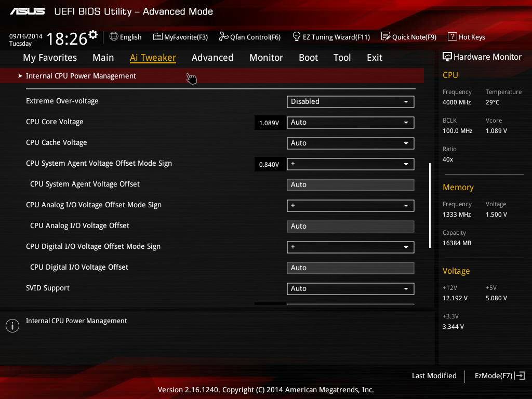Click the 1333 MHz memory frequency value
The image size is (532, 399).
[456, 215]
